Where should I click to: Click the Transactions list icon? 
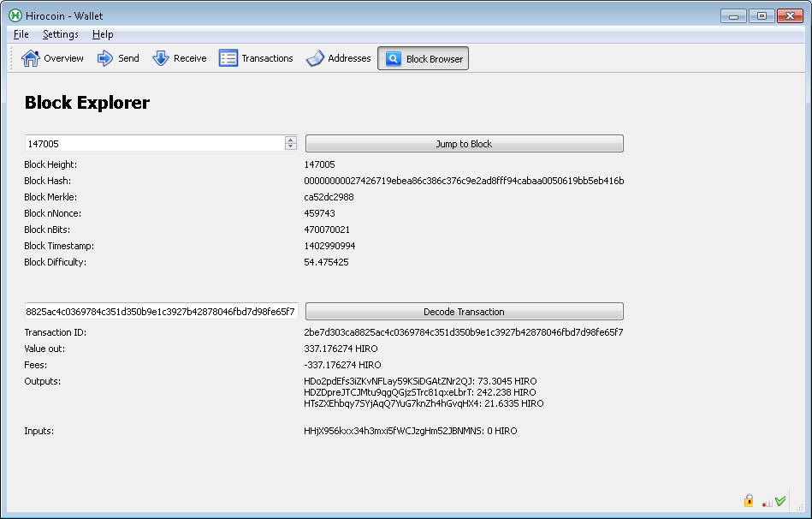(228, 58)
